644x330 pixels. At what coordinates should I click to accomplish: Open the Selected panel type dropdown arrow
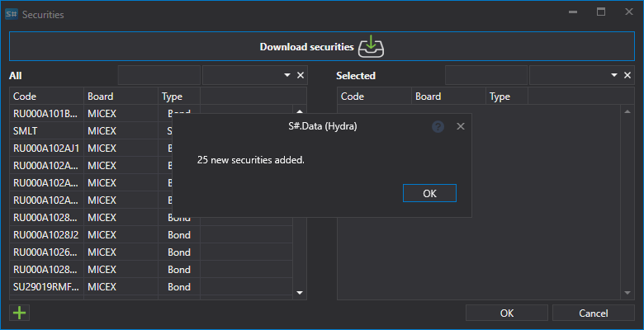point(614,75)
